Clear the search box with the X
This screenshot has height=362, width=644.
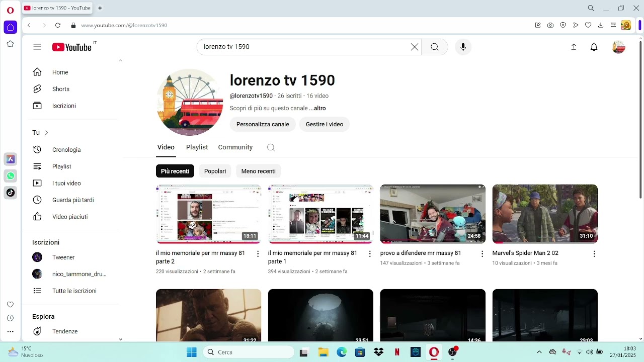point(415,47)
